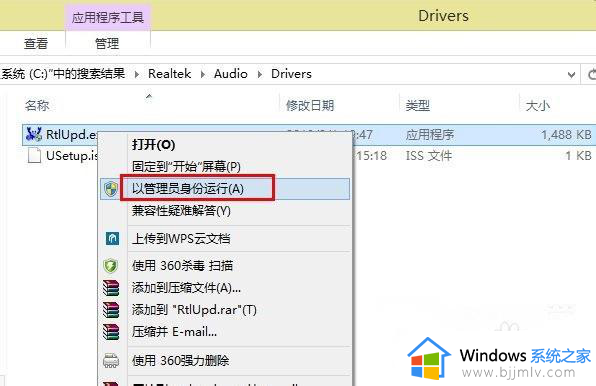Select the RtlUpd.exe file name
The height and width of the screenshot is (386, 596).
[x=71, y=134]
